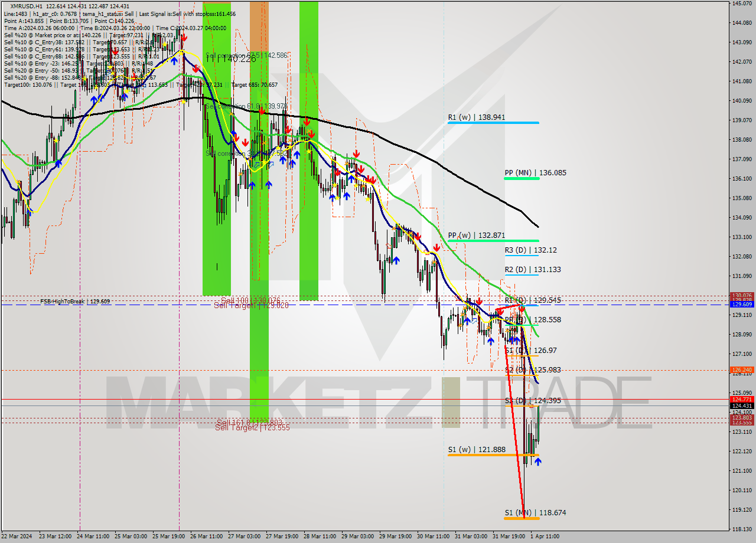Select the S1 (w) | 121.888 support label
This screenshot has width=756, height=543.
coord(476,450)
